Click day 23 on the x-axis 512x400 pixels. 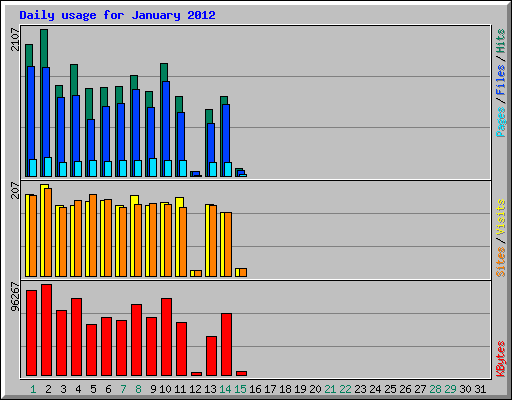tap(360, 389)
